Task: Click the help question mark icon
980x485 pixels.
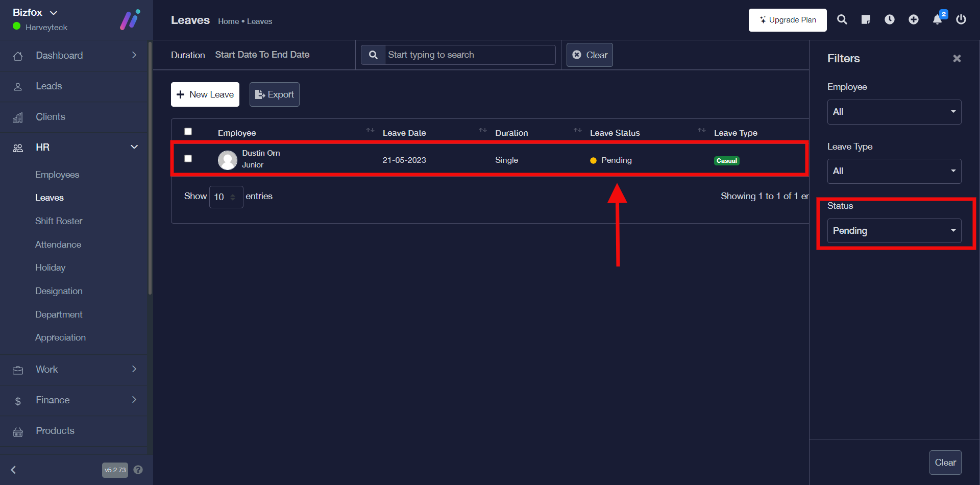Action: pos(138,470)
